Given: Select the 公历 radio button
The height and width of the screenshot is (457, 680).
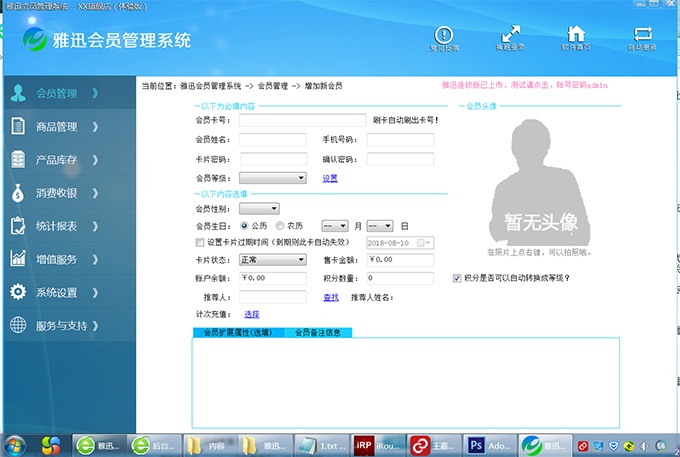Looking at the screenshot, I should point(245,226).
